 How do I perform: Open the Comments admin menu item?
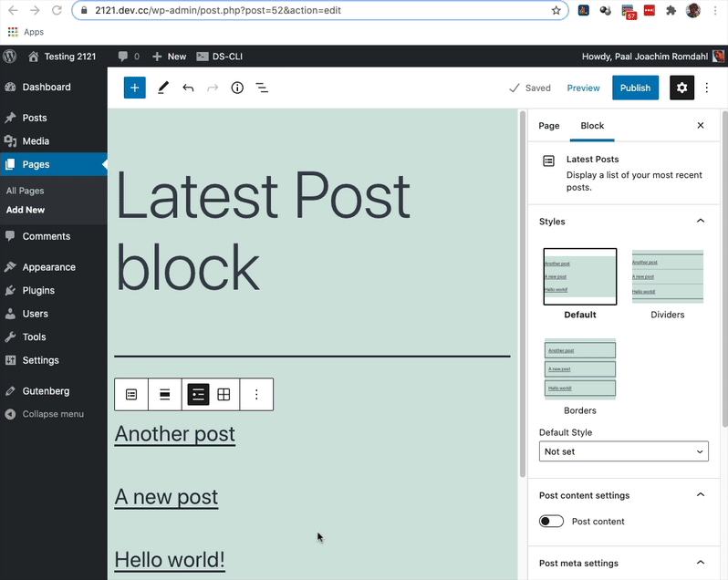(54, 236)
